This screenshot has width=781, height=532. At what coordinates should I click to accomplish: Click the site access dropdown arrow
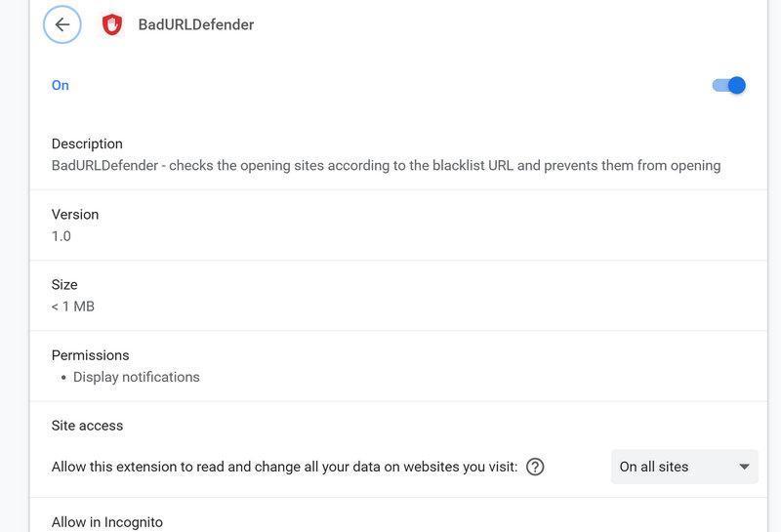pyautogui.click(x=744, y=467)
